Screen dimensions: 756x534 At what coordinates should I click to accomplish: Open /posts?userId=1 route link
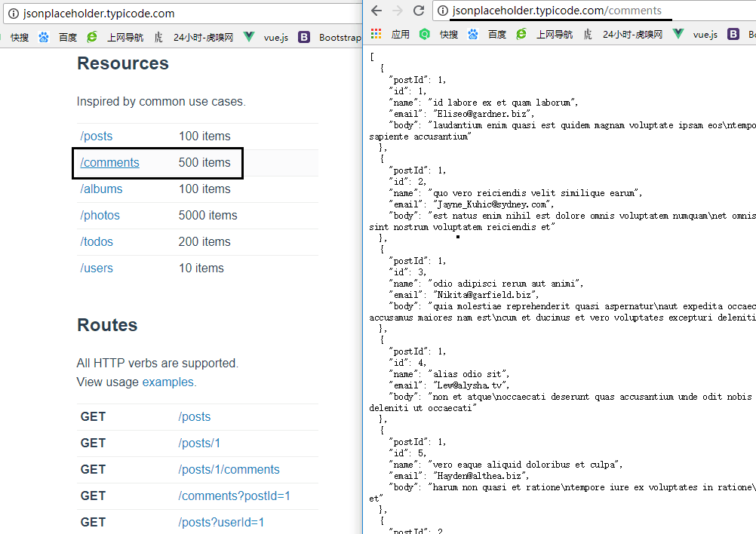point(221,523)
